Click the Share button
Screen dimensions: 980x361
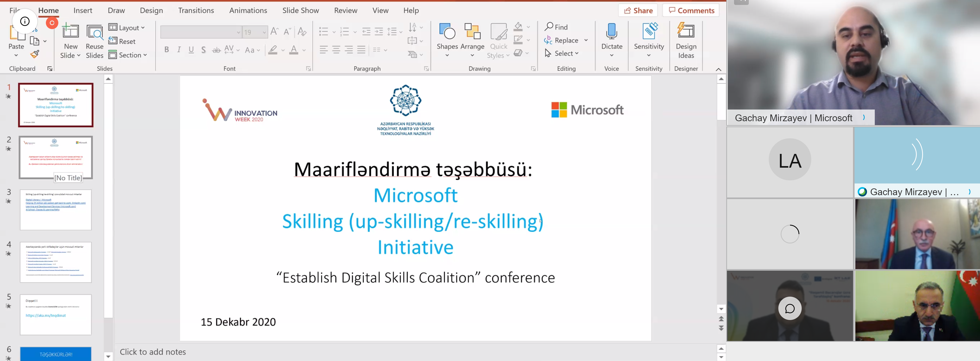pos(638,10)
